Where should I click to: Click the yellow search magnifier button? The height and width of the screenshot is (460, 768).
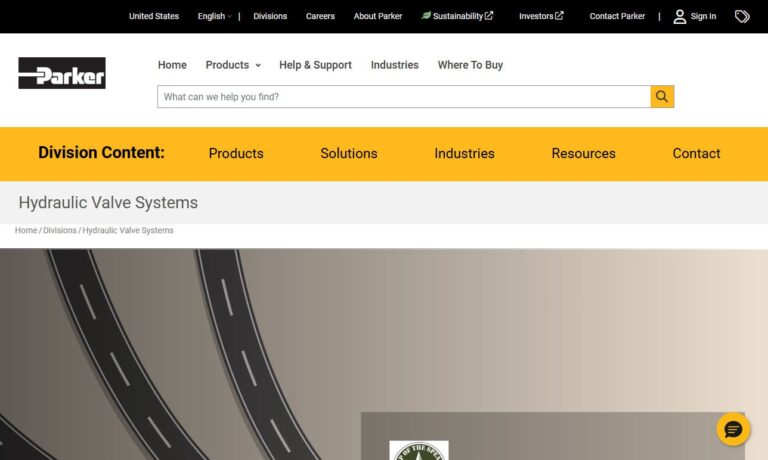(662, 97)
